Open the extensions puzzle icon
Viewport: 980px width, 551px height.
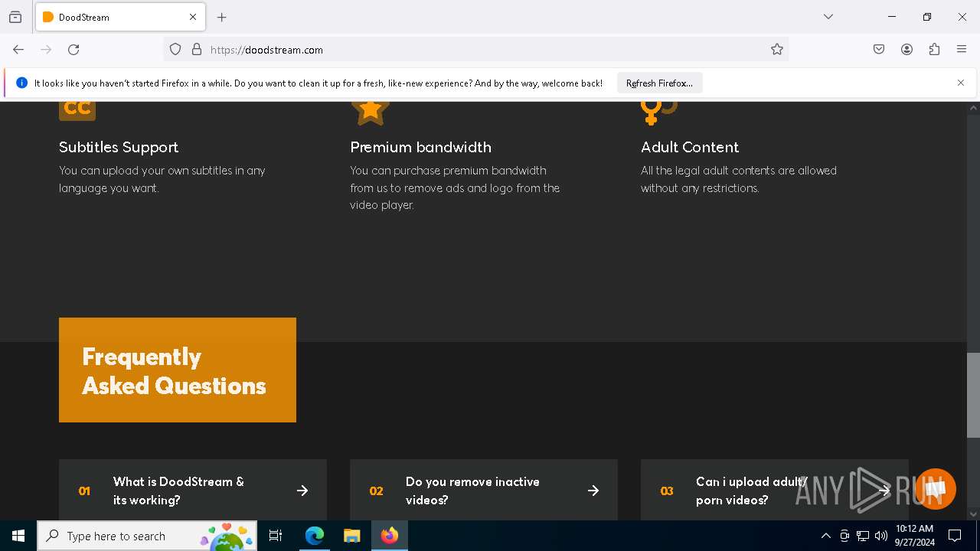coord(934,50)
